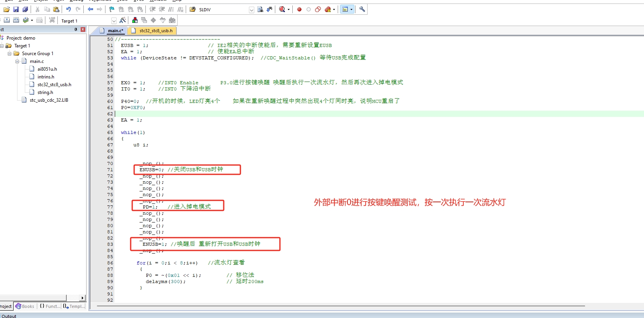Open the SLDIV search dropdown
The height and width of the screenshot is (318, 644).
point(252,10)
